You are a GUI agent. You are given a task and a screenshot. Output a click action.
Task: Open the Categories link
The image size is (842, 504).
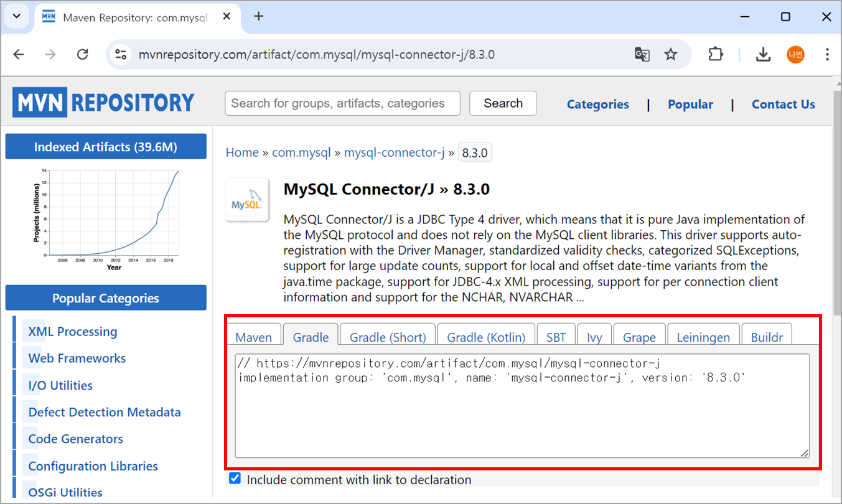(597, 105)
